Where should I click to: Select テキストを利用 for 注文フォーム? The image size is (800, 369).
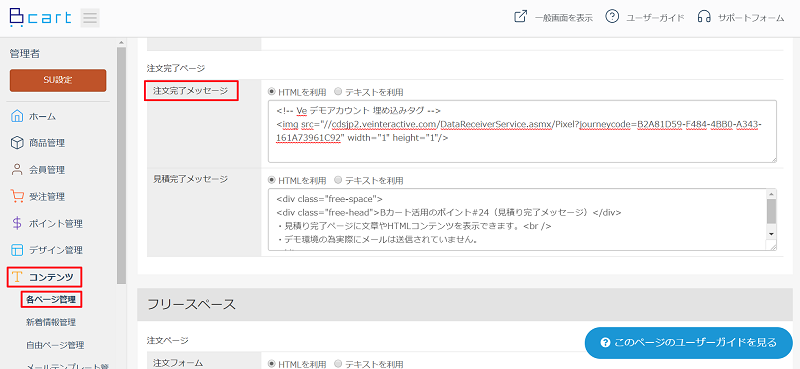pos(338,364)
